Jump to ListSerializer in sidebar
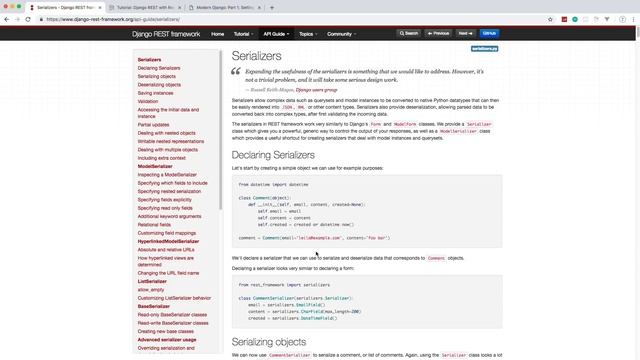Screen dimensions: 640x360 click(152, 282)
